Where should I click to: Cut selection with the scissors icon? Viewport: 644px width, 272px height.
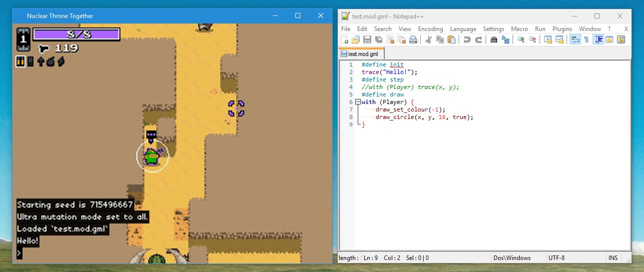[428, 40]
